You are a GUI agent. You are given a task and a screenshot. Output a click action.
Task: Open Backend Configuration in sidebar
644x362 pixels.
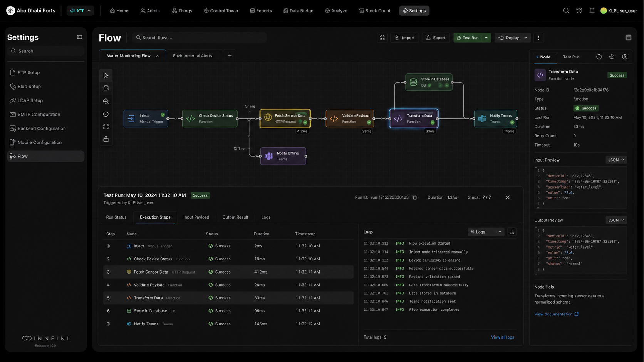coord(45,128)
